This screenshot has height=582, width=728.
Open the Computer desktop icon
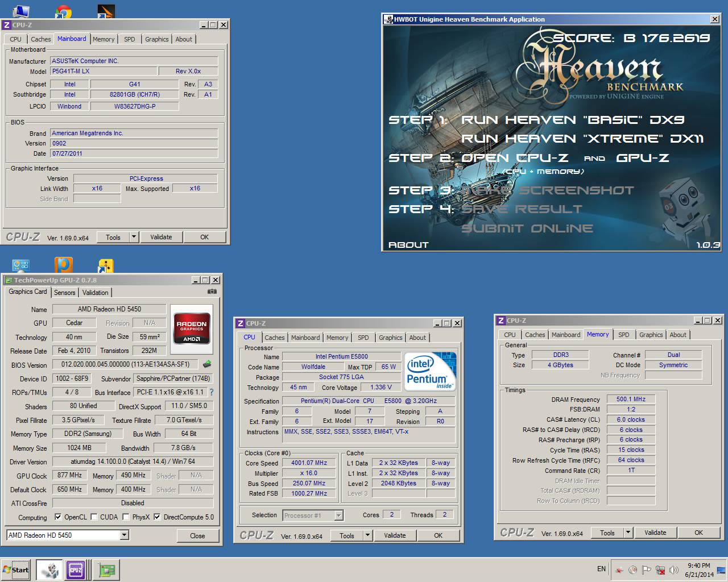[21, 12]
